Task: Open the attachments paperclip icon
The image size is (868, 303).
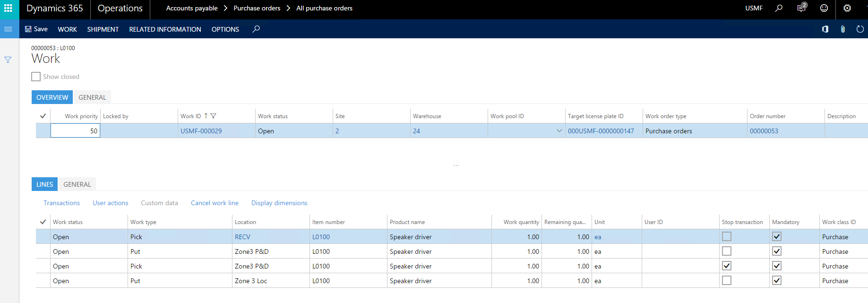Action: (x=842, y=29)
